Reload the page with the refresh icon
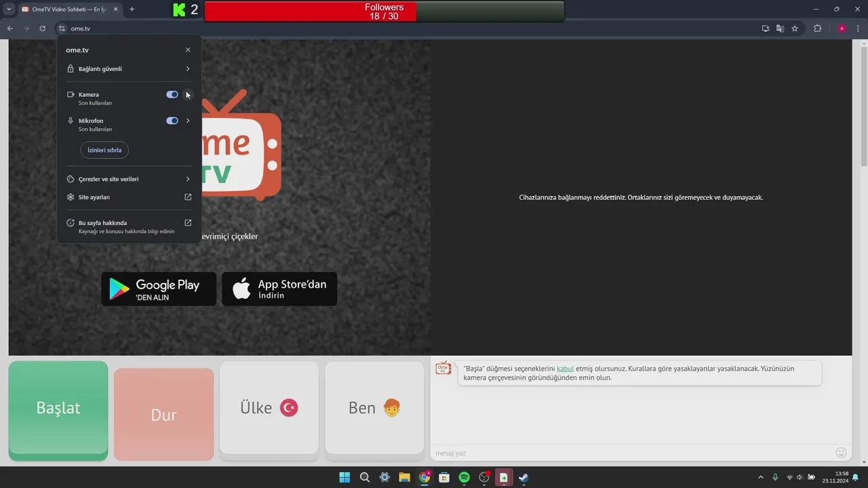Image resolution: width=868 pixels, height=488 pixels. coord(42,28)
